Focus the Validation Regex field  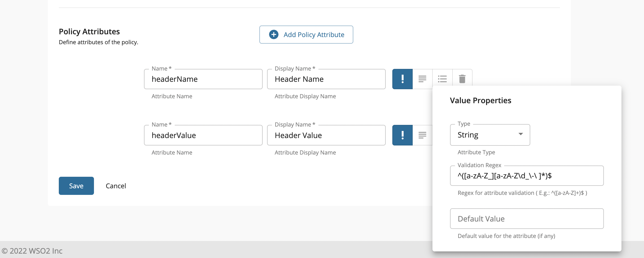(526, 176)
